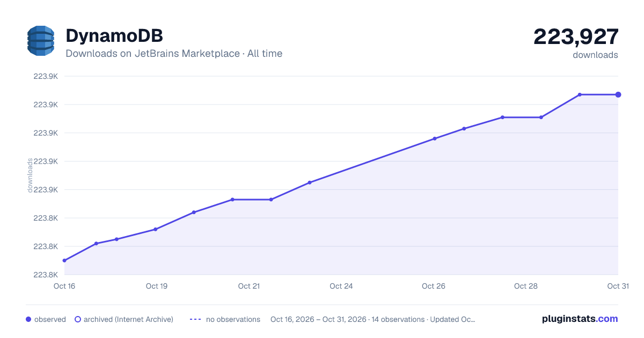Click the 'Downloads on JetBrains Marketplace · All time' subtitle
Screen dimensions: 644x338
point(174,54)
